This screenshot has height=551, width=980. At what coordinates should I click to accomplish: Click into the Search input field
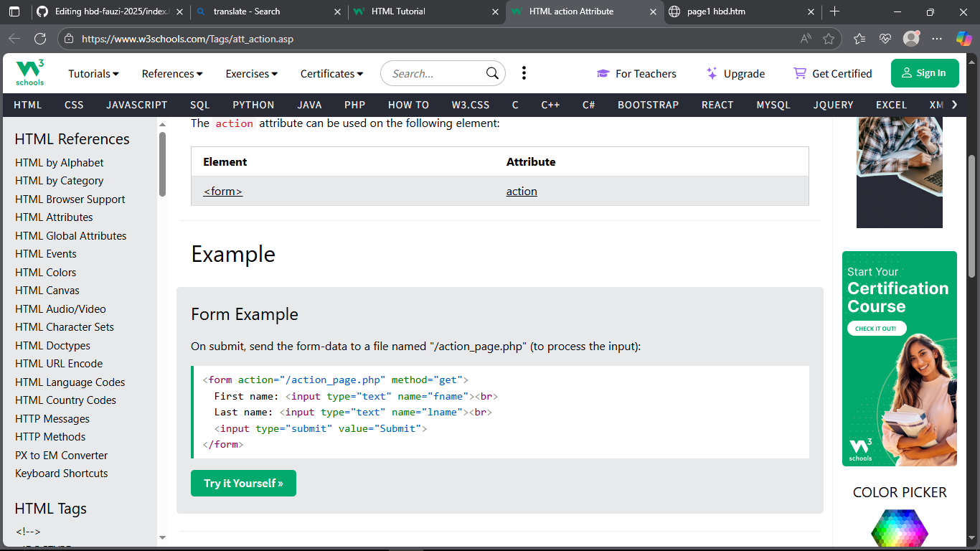point(434,73)
